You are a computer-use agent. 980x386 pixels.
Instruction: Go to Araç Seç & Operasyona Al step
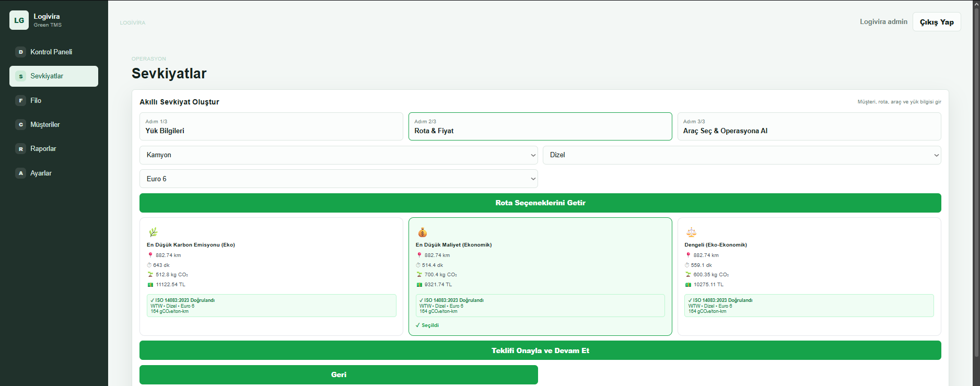tap(809, 126)
